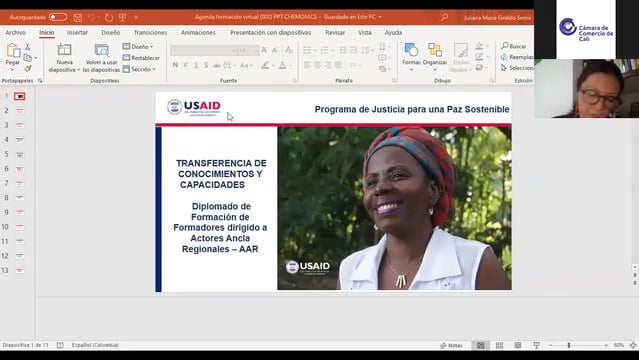
Task: Expand the Sección dropdown
Action: point(139,69)
